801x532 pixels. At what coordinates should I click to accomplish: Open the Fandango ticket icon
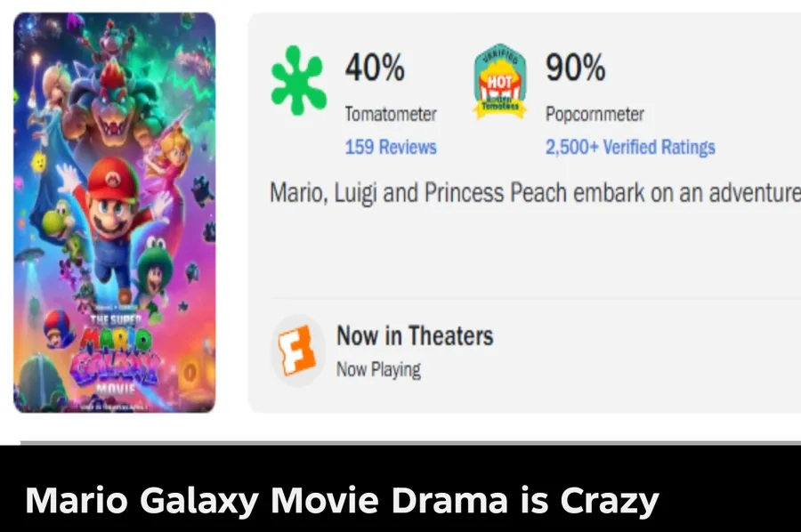[x=297, y=350]
